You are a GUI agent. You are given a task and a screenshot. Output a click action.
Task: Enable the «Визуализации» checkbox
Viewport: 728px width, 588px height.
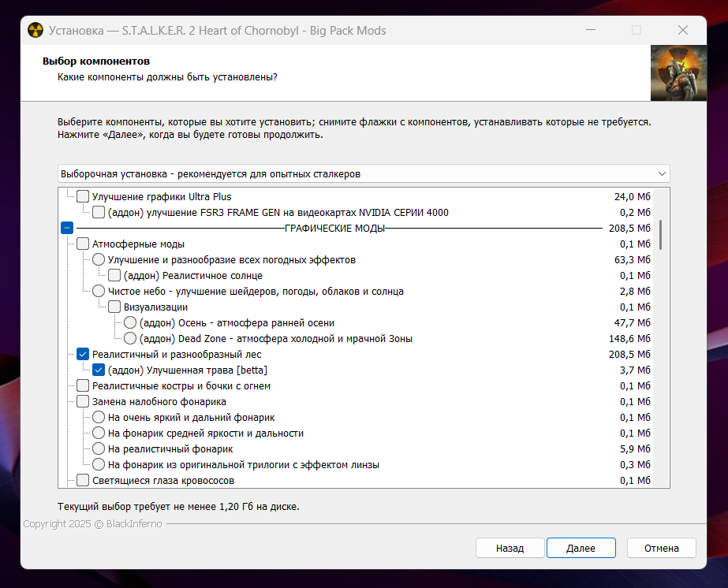[114, 307]
